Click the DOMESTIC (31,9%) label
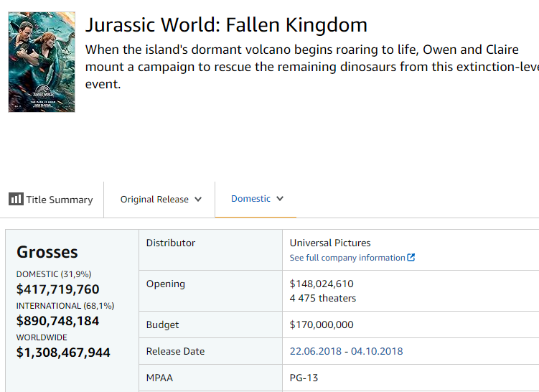This screenshot has width=539, height=392. point(54,274)
